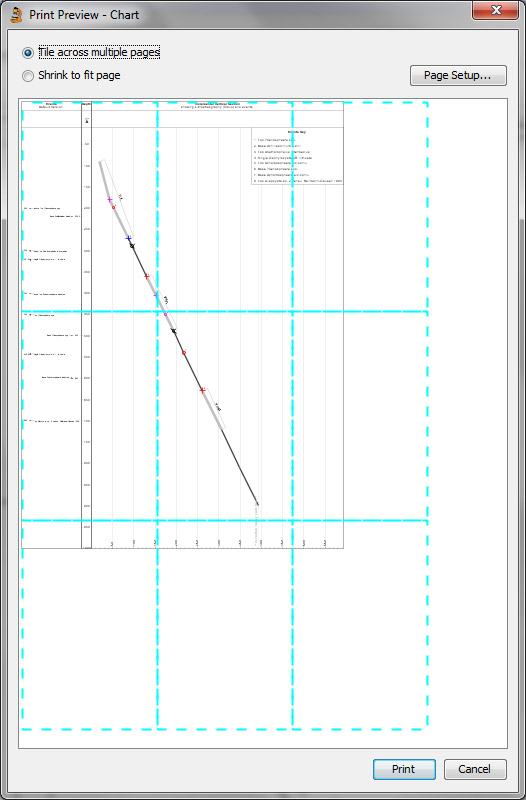
Task: Click the Print Preview - Chart title text
Action: pyautogui.click(x=84, y=15)
